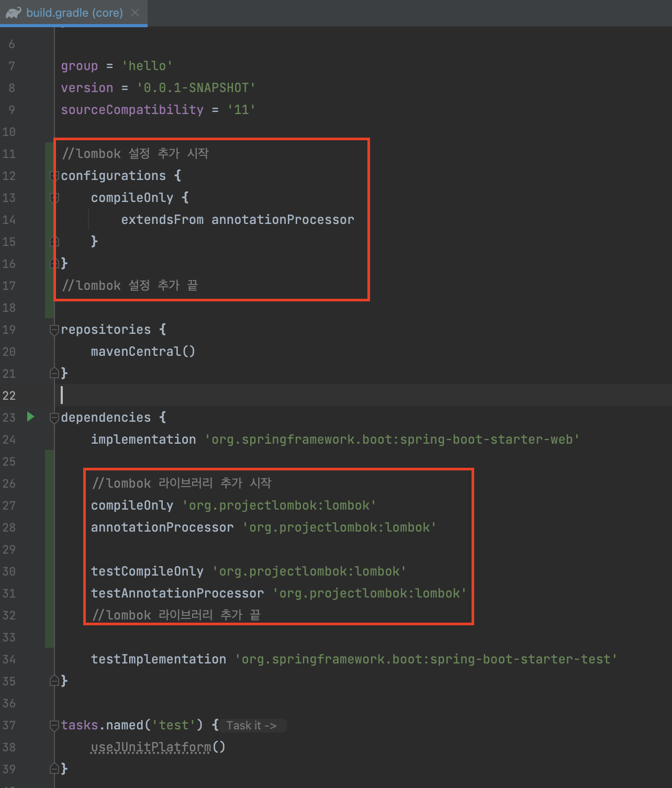Viewport: 672px width, 788px height.
Task: Collapse the configurations block fold marker
Action: pyautogui.click(x=54, y=176)
